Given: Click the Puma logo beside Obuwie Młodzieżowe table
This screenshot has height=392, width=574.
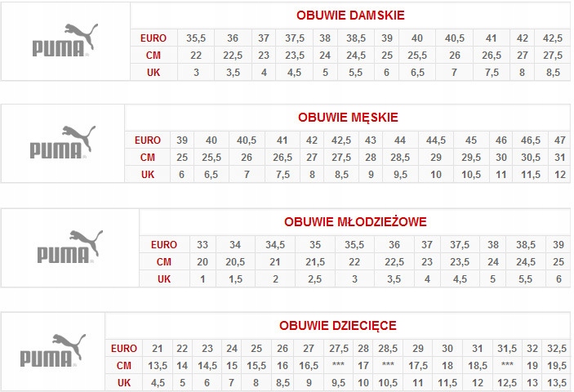Looking at the screenshot, I should 70,247.
